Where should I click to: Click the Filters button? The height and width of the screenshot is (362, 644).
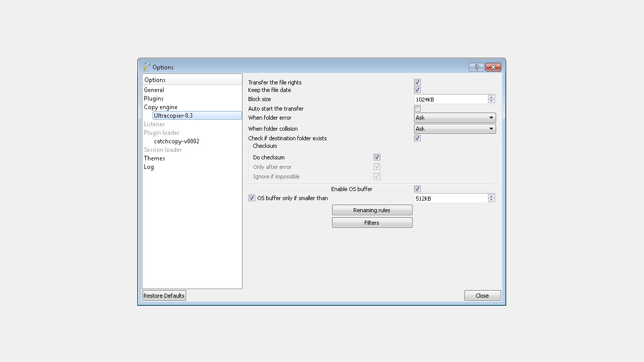point(372,222)
